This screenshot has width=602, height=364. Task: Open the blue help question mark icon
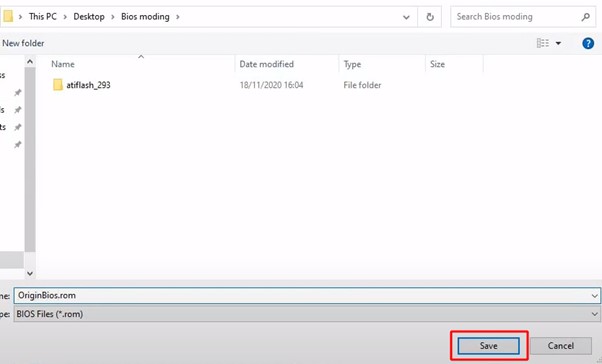pyautogui.click(x=588, y=43)
